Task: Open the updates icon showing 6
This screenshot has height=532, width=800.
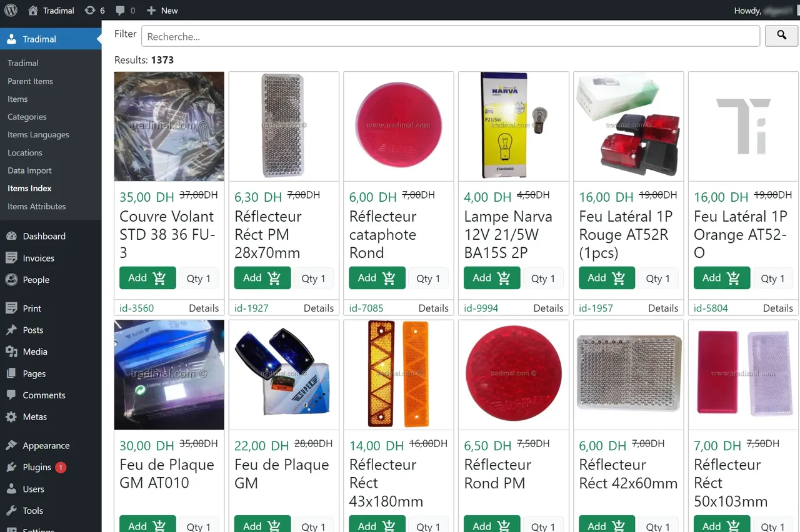Action: tap(94, 10)
